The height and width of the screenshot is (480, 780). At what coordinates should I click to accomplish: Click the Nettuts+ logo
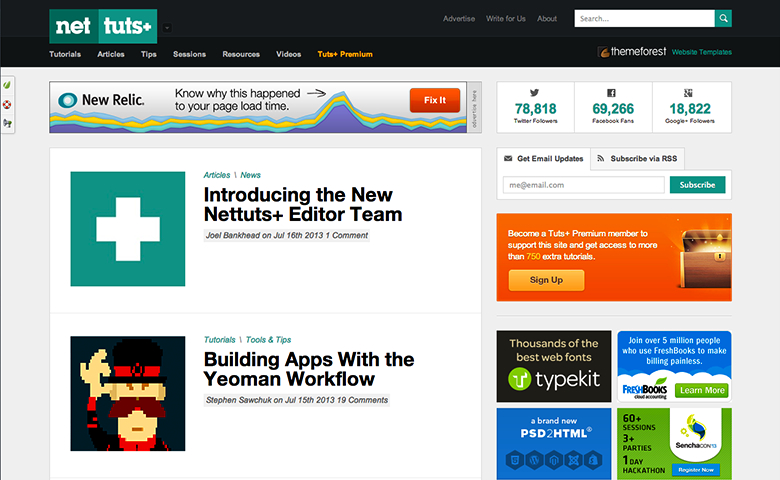(103, 26)
